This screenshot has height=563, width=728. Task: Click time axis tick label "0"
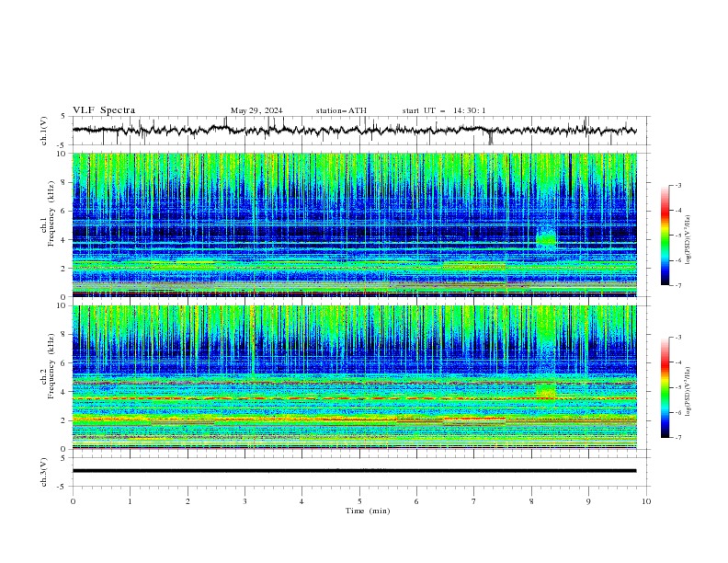(x=73, y=501)
